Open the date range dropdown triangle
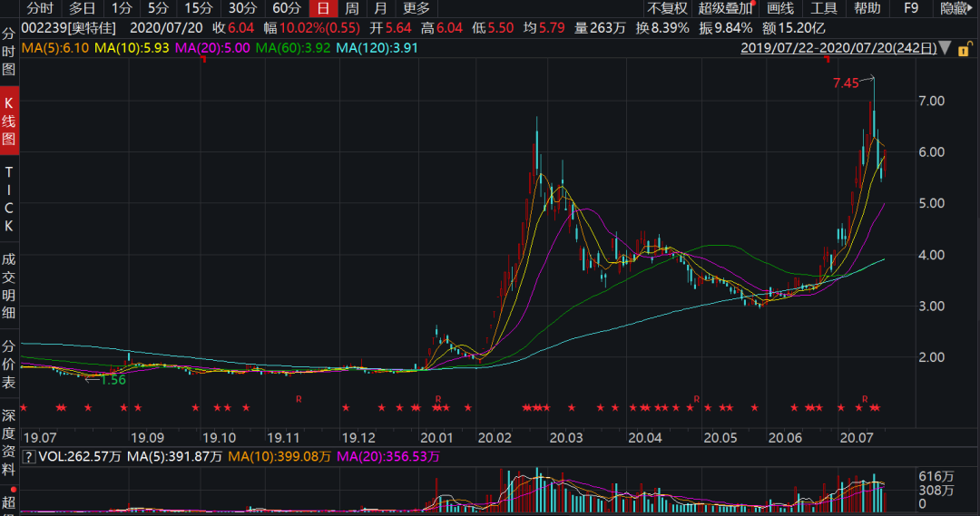Screen dimensions: 980x516 point(946,47)
